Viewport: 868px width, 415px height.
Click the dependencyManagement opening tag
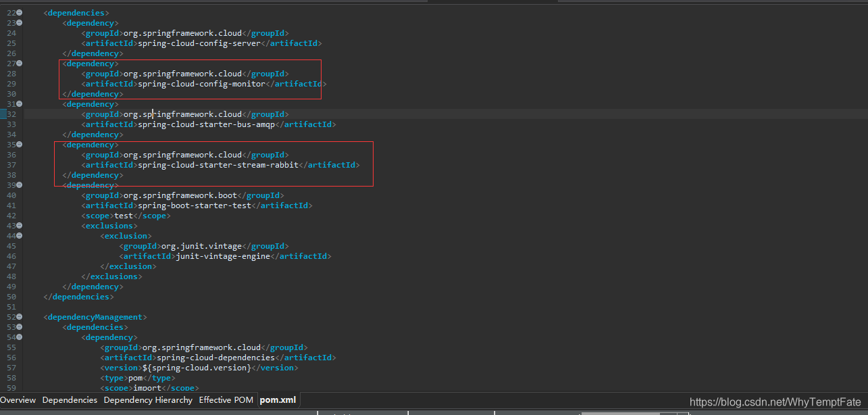(95, 317)
